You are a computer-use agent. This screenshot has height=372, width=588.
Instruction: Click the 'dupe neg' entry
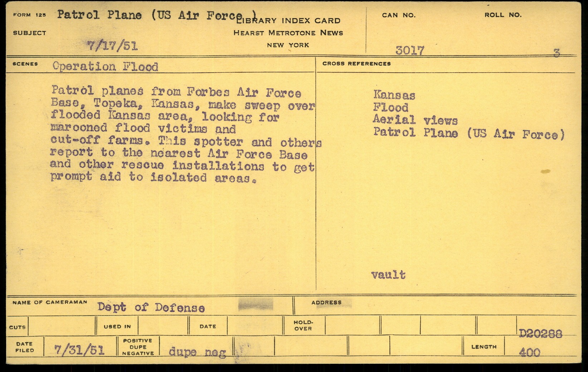197,352
